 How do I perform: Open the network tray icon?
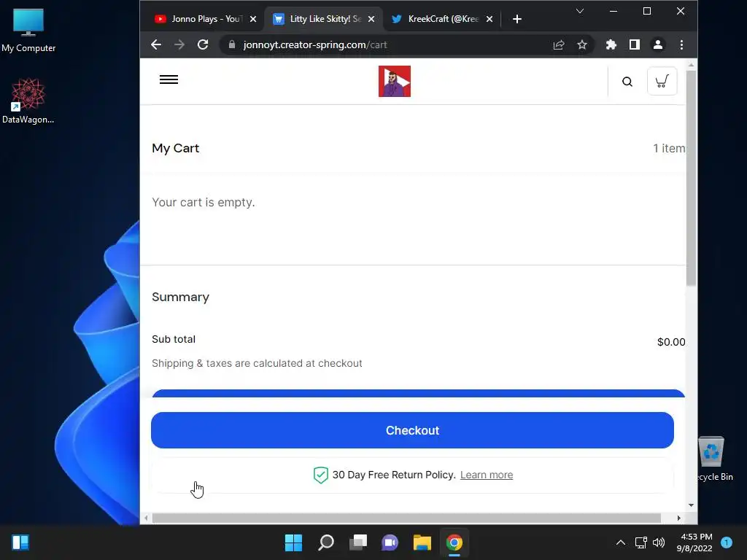pos(641,542)
